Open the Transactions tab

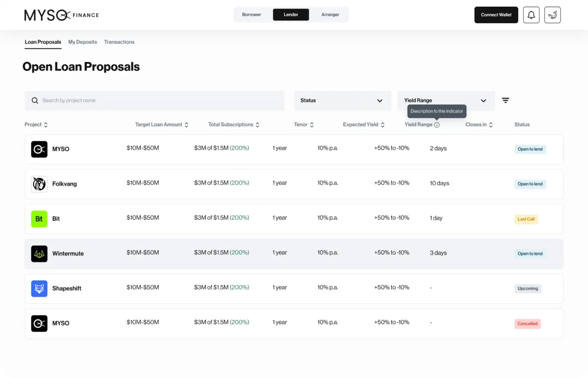click(119, 42)
